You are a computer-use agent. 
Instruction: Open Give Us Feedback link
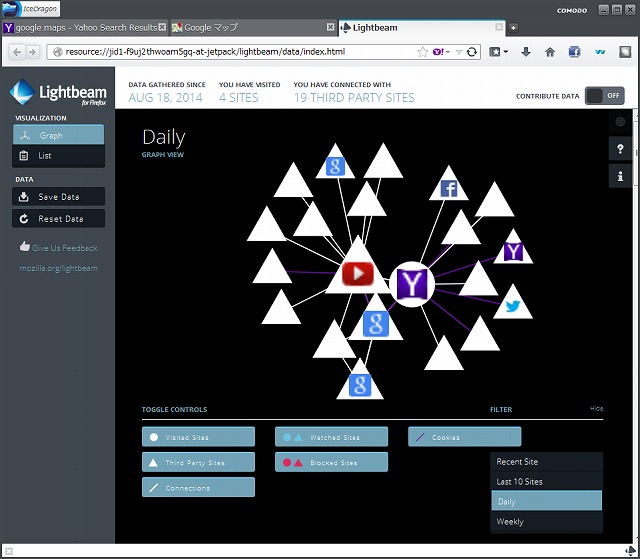pos(58,248)
